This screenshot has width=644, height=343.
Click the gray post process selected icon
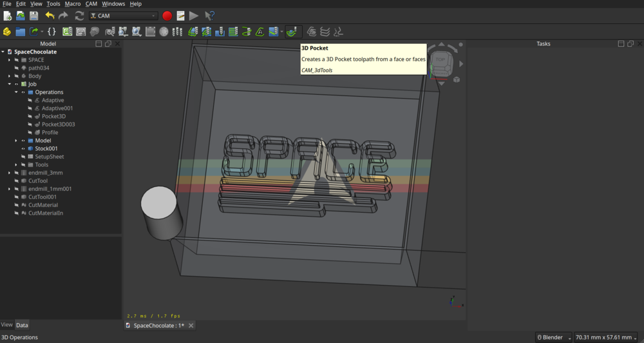point(81,32)
